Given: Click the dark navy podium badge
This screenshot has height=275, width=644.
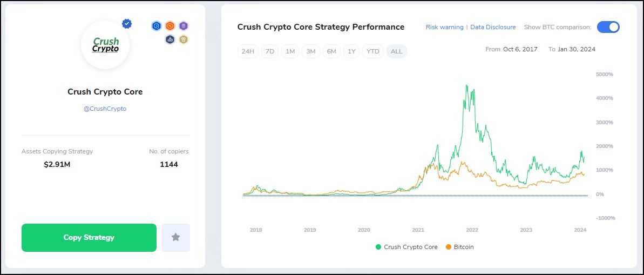Looking at the screenshot, I should click(x=170, y=39).
